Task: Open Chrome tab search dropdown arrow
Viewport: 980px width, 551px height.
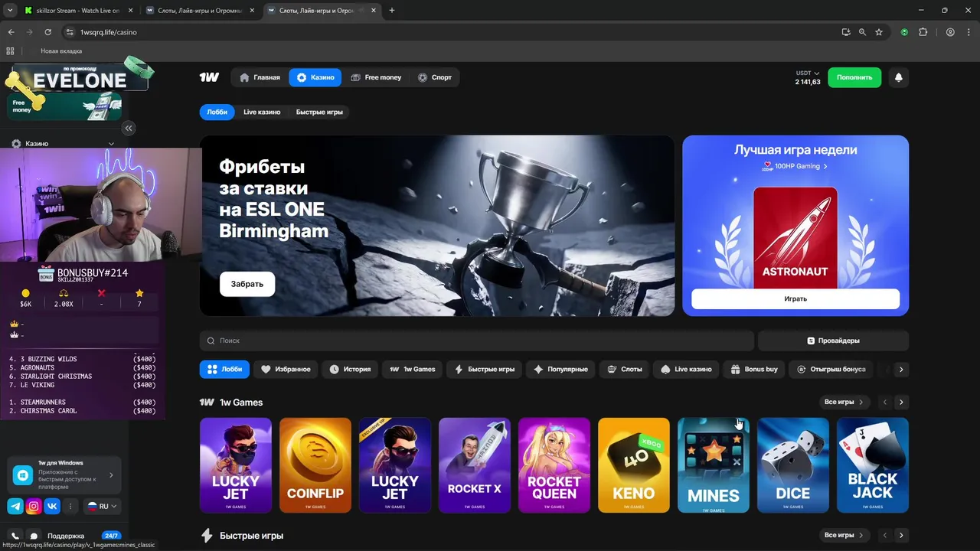Action: pyautogui.click(x=10, y=11)
